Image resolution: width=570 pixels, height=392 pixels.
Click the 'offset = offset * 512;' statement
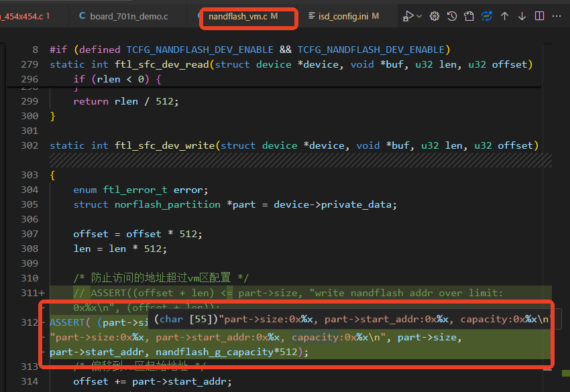coord(137,234)
